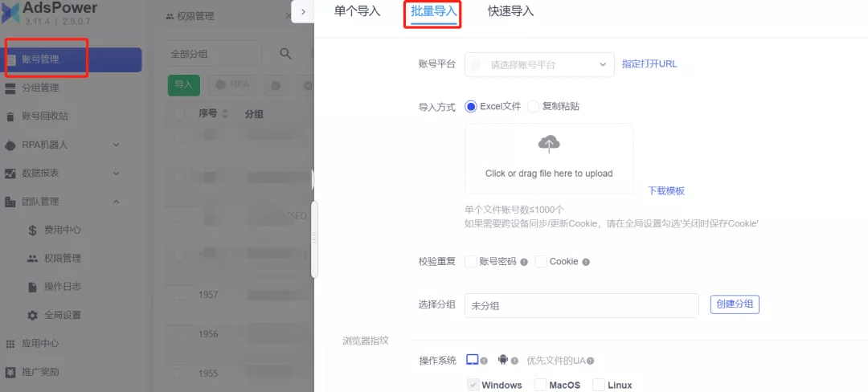Open 全局设置 in the sidebar
Screen dimensions: 868x392
63,315
